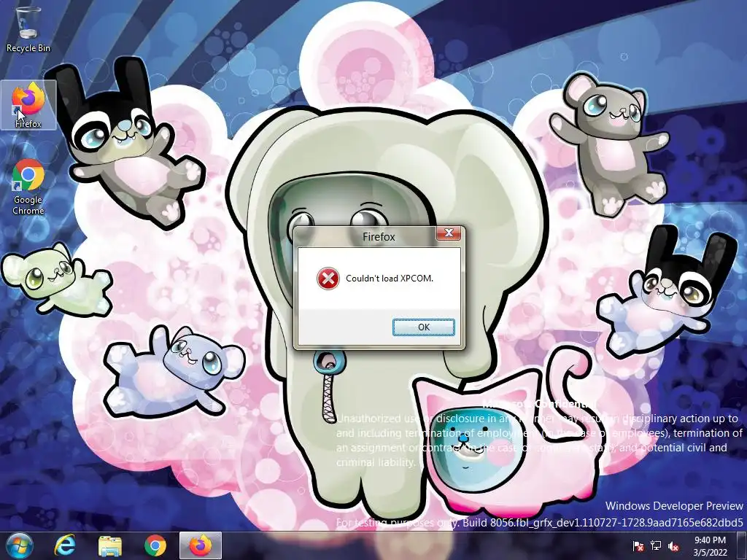This screenshot has width=747, height=560.
Task: Close the Firefox error dialog with X
Action: pos(449,233)
